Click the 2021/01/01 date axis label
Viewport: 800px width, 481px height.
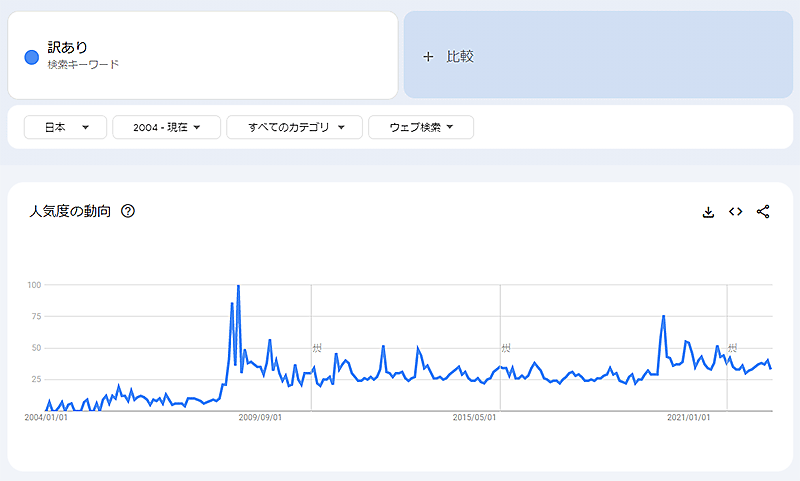(689, 417)
